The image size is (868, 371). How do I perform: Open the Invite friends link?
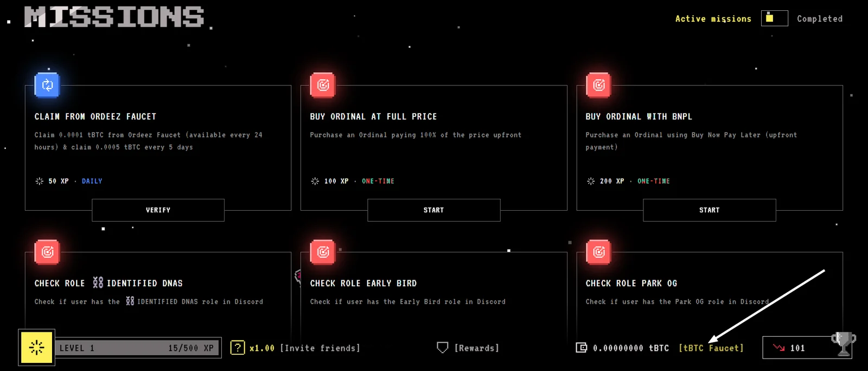[x=320, y=348]
